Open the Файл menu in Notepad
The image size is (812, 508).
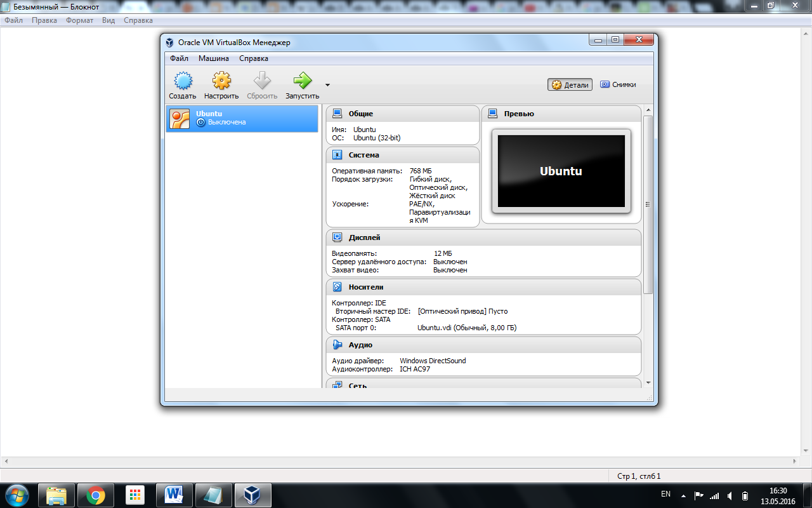point(13,20)
